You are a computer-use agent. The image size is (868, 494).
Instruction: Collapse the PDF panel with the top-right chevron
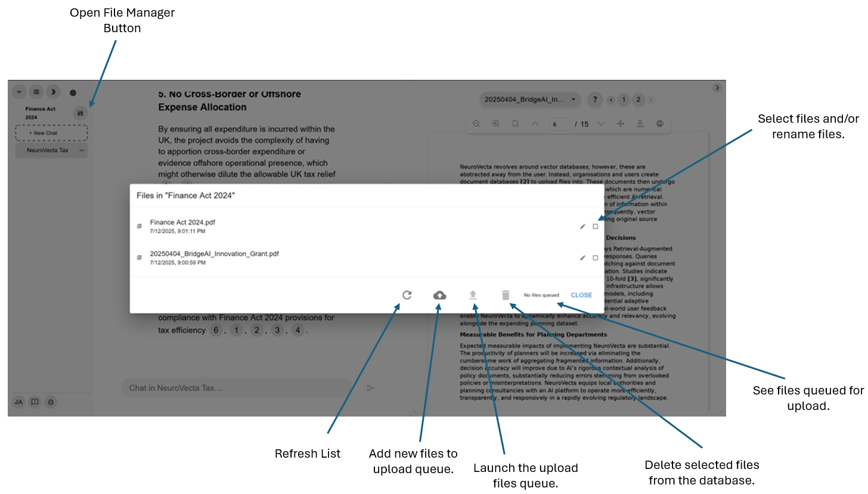[717, 88]
